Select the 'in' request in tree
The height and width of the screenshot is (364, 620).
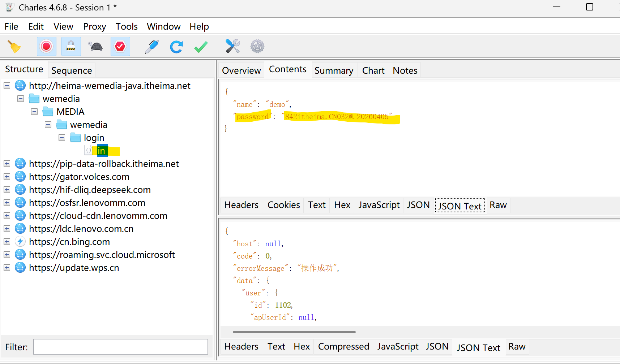coord(101,151)
